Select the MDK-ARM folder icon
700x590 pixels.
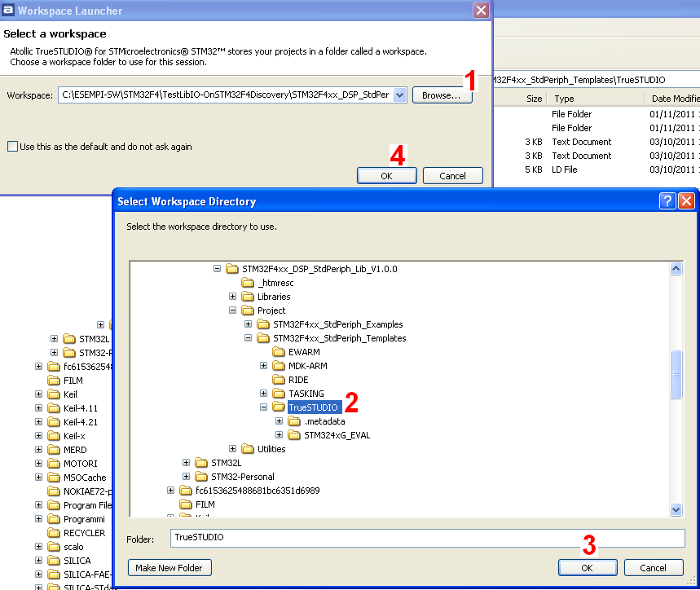pyautogui.click(x=279, y=366)
